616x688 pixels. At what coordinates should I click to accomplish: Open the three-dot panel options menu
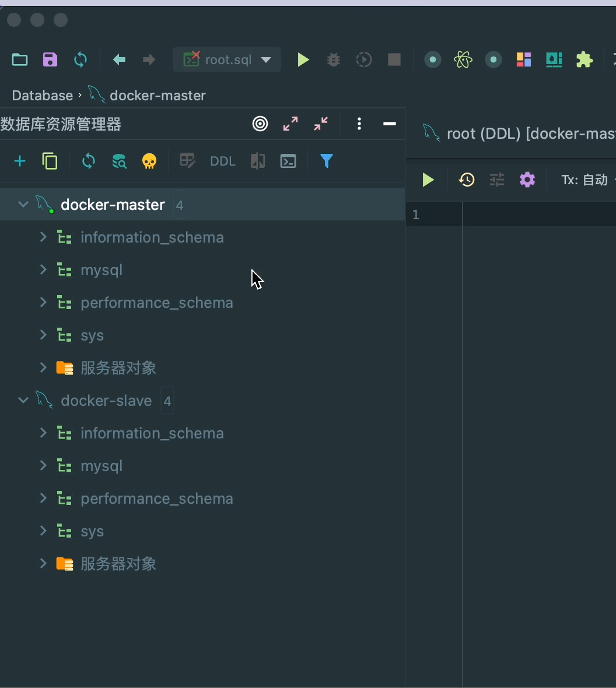359,124
